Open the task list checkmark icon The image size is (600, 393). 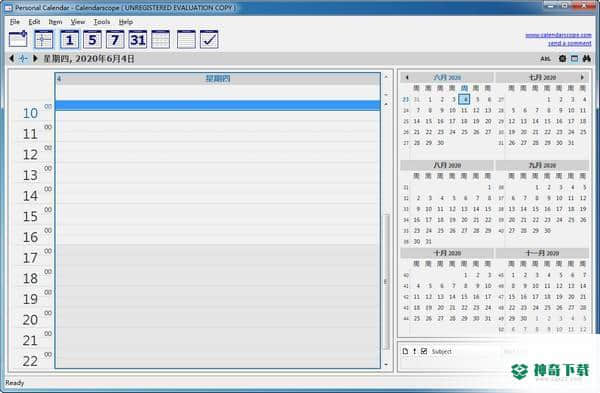tap(209, 39)
